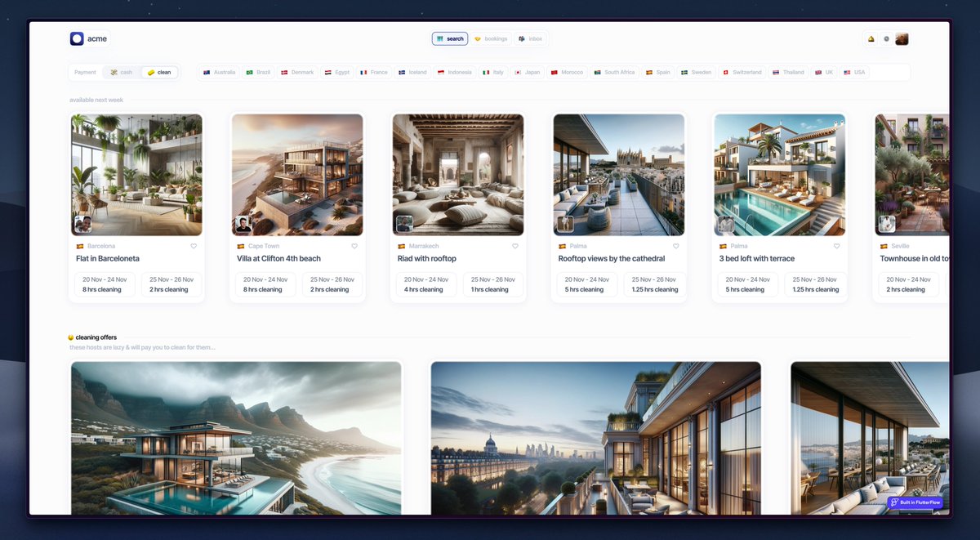Screen dimensions: 980x540
Task: Click the 'Marrakech' location label
Action: (424, 246)
